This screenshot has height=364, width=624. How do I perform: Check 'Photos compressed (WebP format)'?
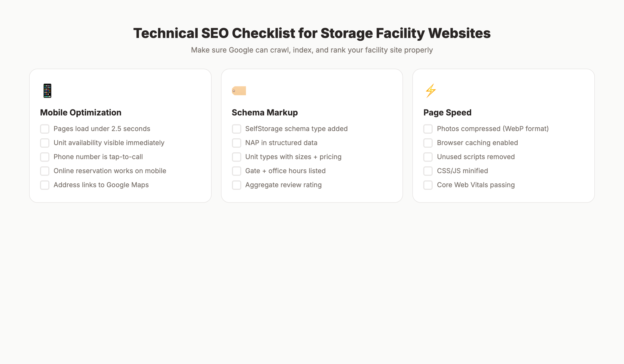click(x=428, y=129)
